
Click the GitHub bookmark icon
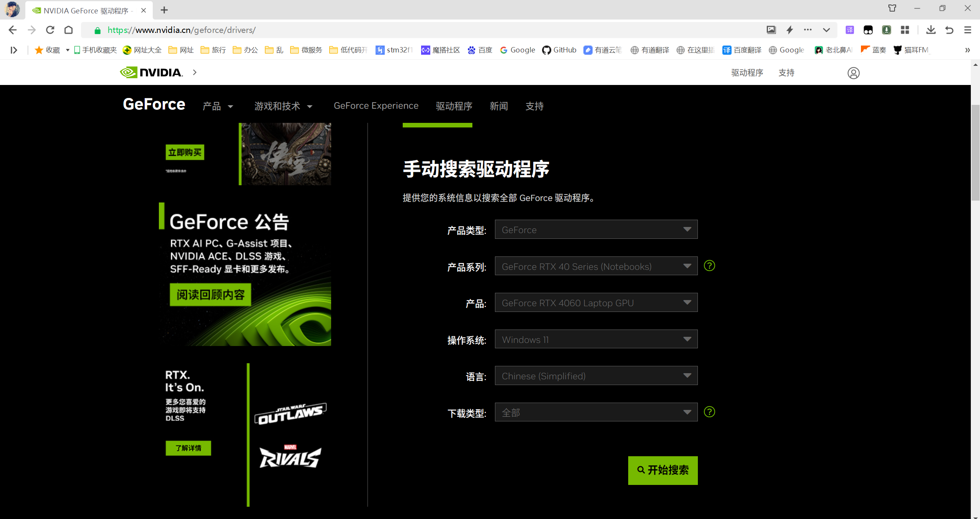tap(546, 50)
